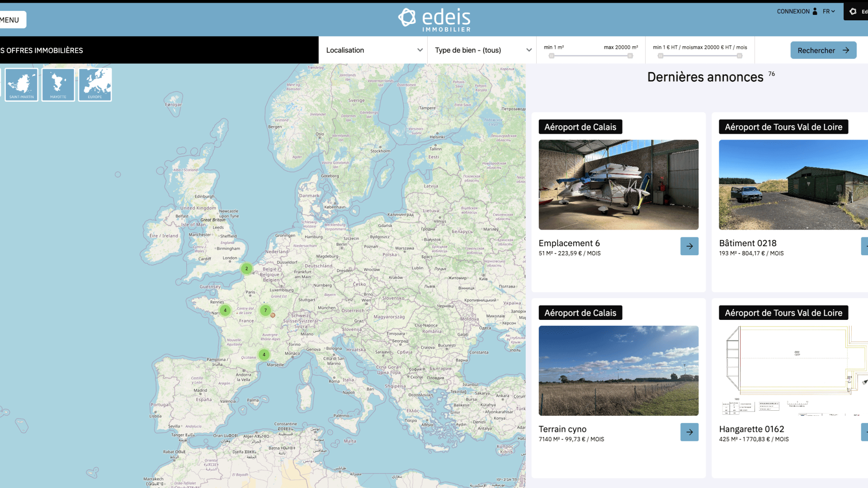Click the Dernières annonces heading

point(705,77)
